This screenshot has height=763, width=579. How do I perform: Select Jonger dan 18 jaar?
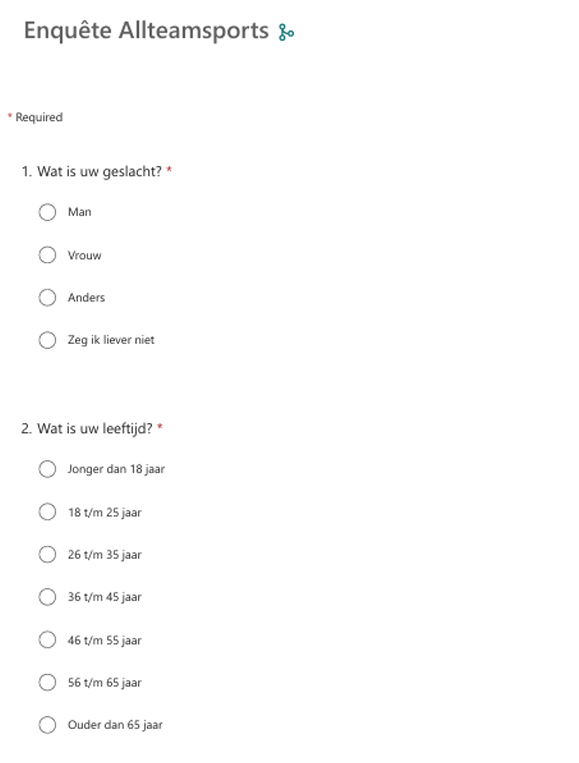click(x=47, y=469)
